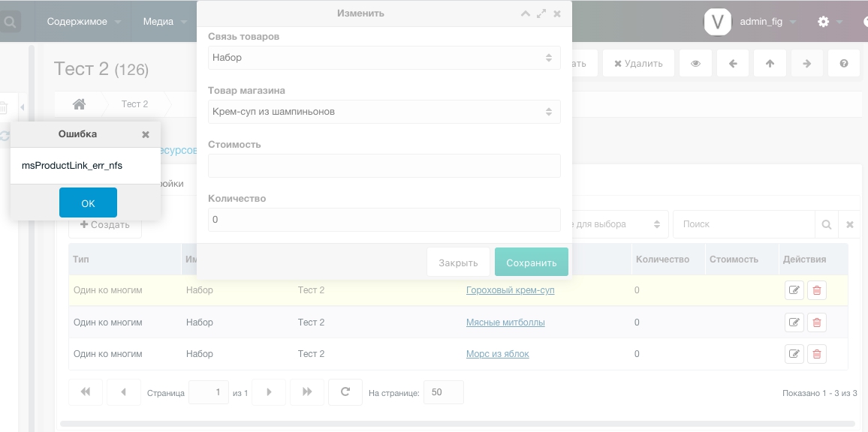This screenshot has width=868, height=432.
Task: Click the up arrow navigation button
Action: (770, 64)
